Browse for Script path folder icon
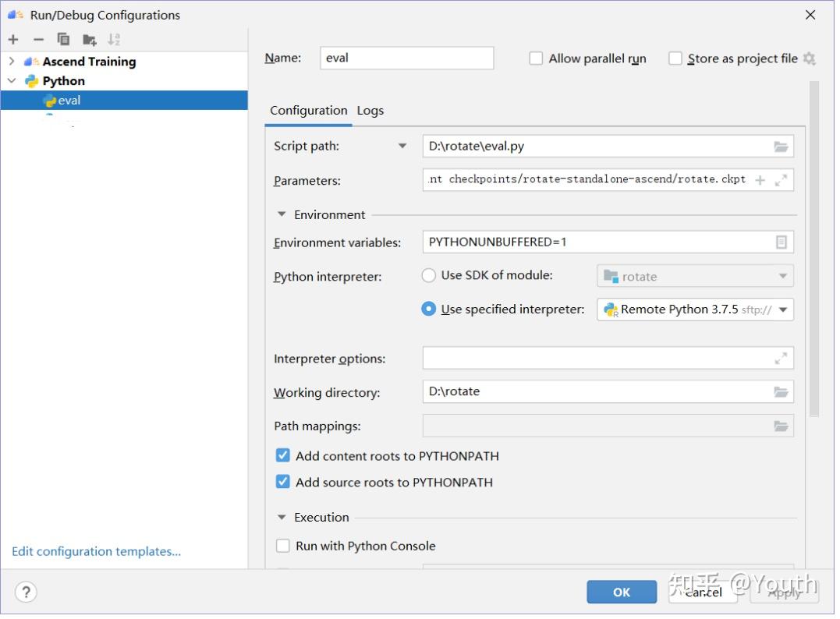Viewport: 840px width, 619px height. coord(781,147)
